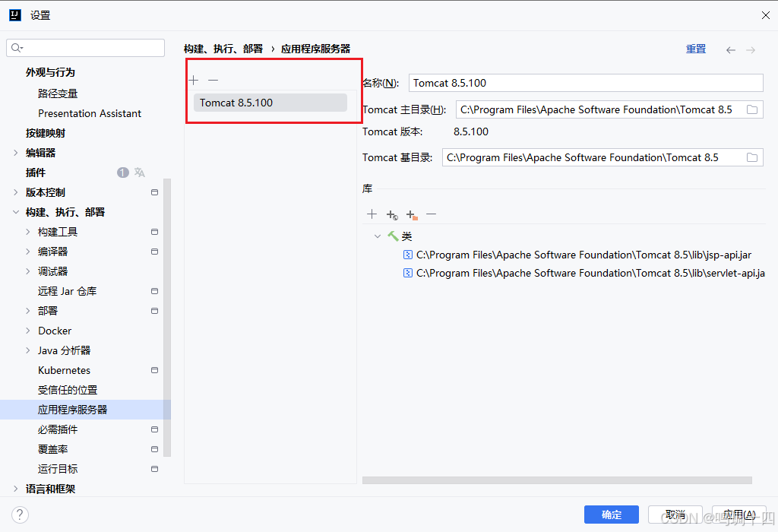Click the Tomcat 主目录 path field
778x532 pixels.
pos(609,109)
